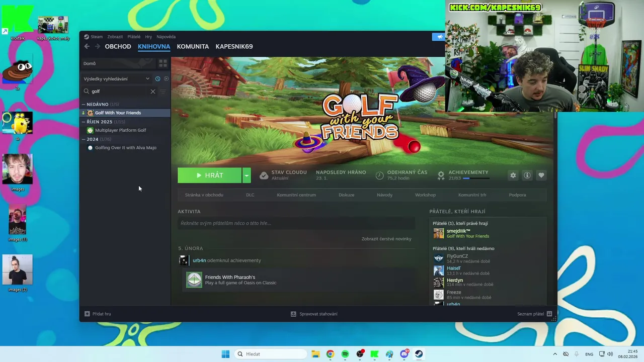Open the Výsledky vyhledávání dropdown

[117, 79]
